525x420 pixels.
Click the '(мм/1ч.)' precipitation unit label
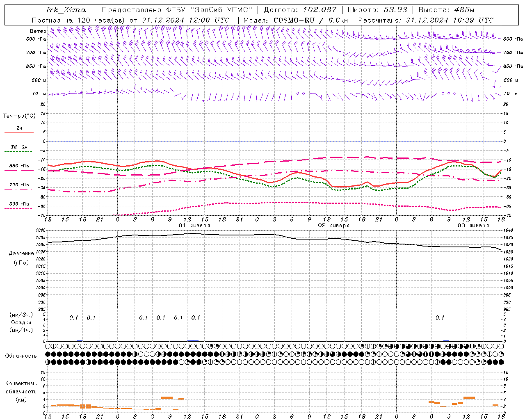pyautogui.click(x=21, y=330)
